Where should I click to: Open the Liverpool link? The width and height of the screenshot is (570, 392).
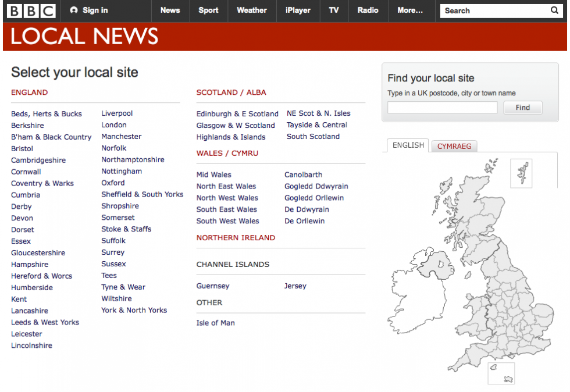[x=117, y=113]
